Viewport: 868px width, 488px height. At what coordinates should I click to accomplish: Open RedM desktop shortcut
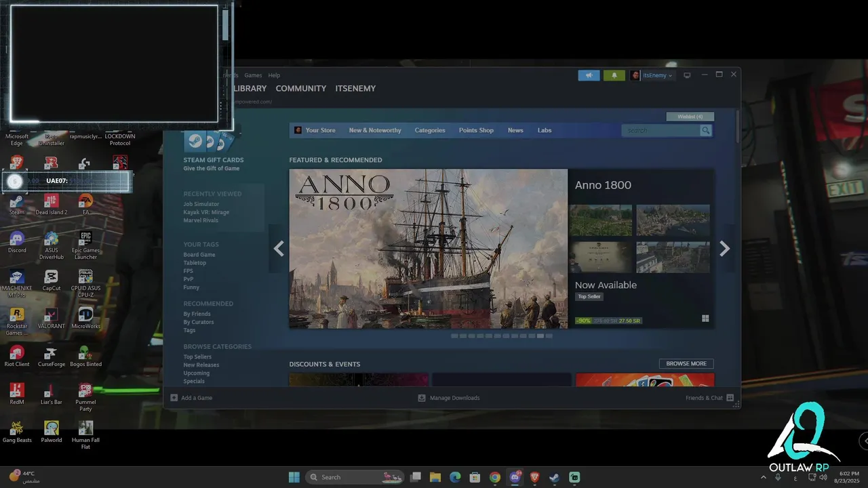tap(17, 394)
